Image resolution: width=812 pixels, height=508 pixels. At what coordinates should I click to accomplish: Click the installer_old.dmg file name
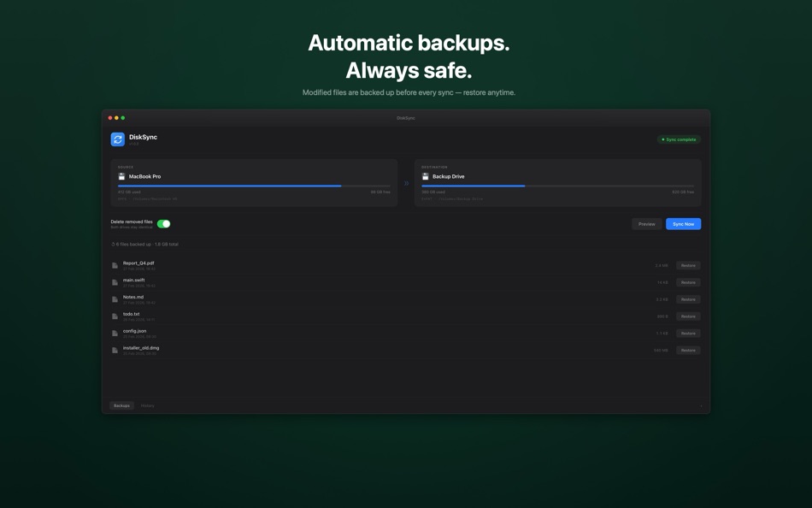[141, 348]
